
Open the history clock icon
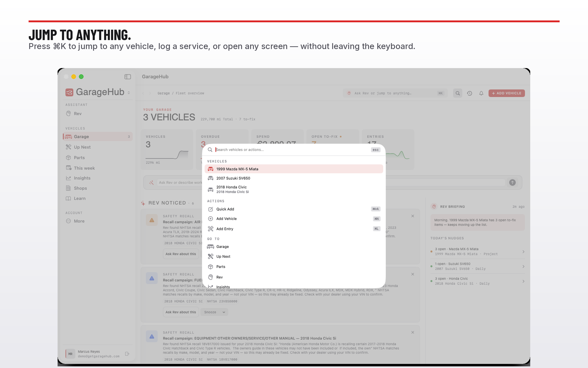point(469,93)
